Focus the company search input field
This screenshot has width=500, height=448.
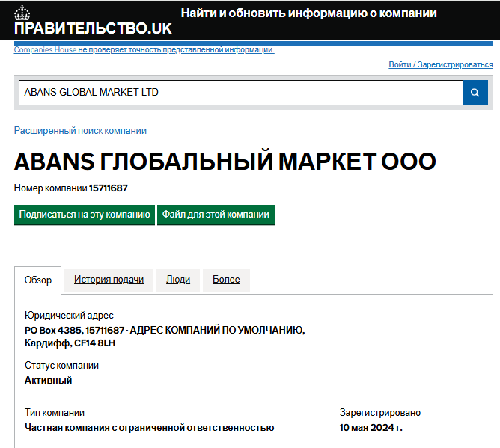click(241, 93)
